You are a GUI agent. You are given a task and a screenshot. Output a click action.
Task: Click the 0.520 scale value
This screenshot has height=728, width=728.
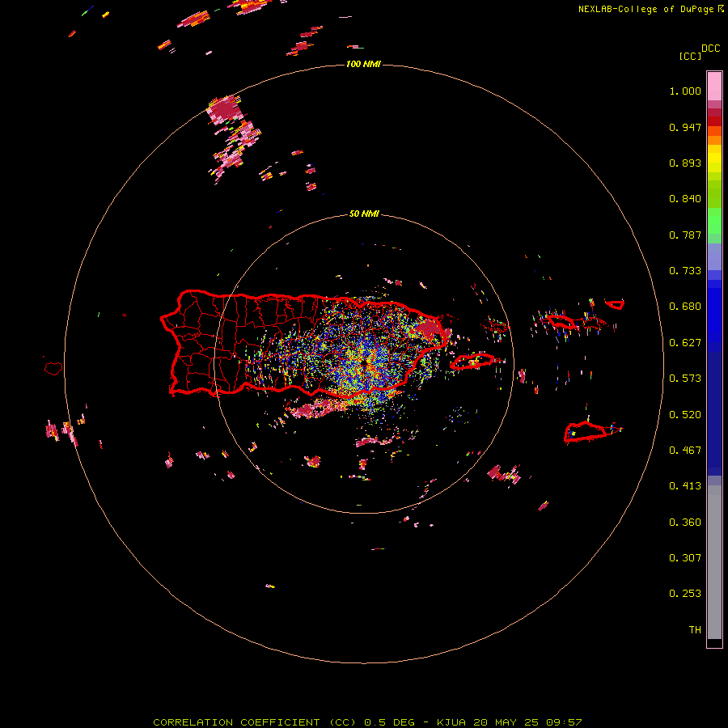(685, 415)
